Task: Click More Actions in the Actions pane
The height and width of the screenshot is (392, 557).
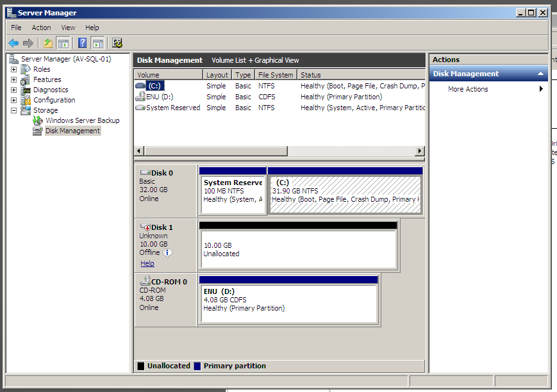Action: pos(468,89)
